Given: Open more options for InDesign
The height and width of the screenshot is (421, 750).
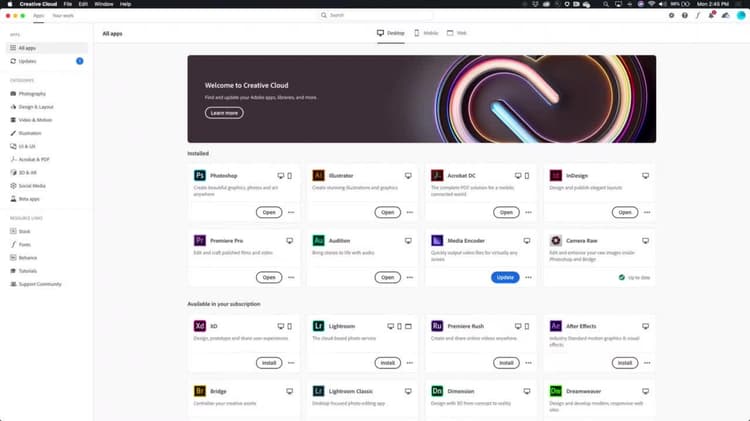Looking at the screenshot, I should (x=647, y=212).
